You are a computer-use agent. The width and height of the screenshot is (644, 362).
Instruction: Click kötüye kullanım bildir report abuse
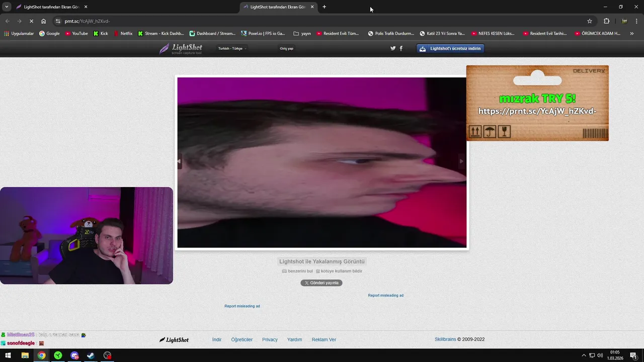pos(339,271)
